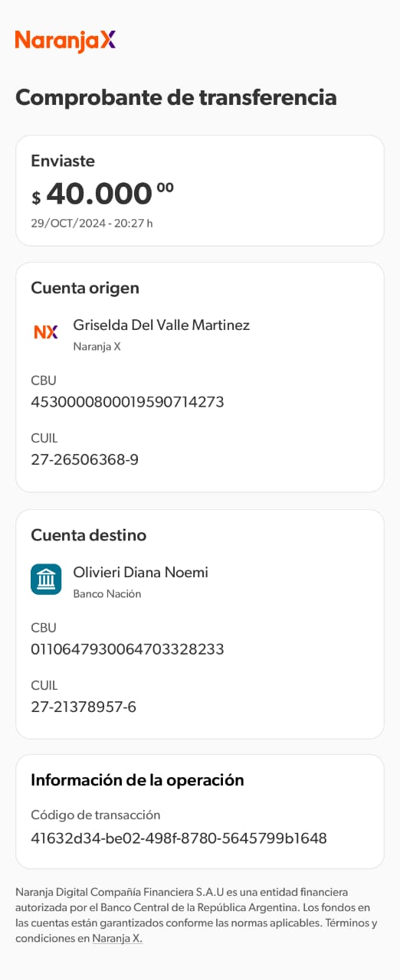400x980 pixels.
Task: Click the Cuenta origen section title
Action: pyautogui.click(x=85, y=288)
